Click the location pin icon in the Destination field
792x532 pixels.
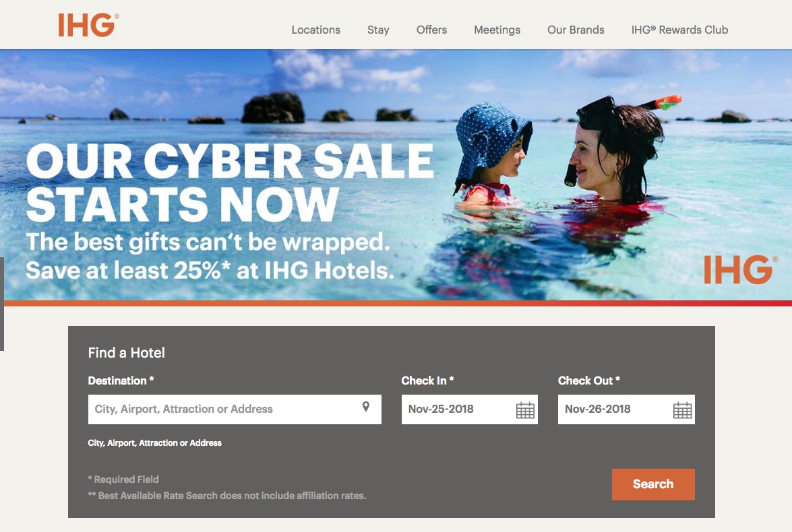click(x=366, y=407)
